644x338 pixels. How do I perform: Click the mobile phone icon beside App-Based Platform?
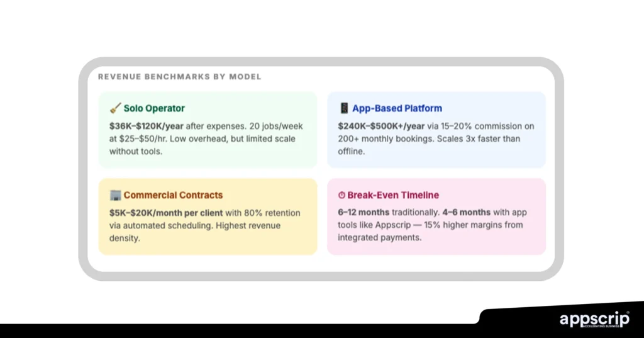pyautogui.click(x=343, y=108)
